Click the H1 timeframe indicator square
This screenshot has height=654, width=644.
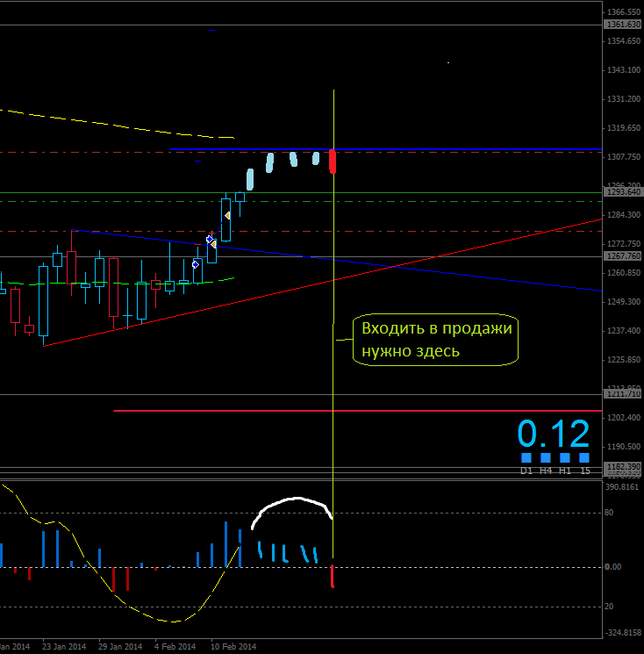tap(565, 457)
